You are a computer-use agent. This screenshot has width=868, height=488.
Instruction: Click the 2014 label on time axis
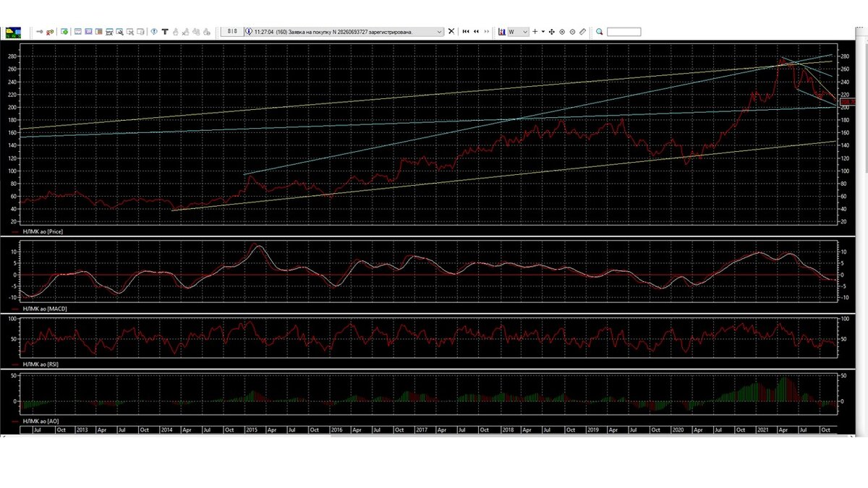click(167, 429)
